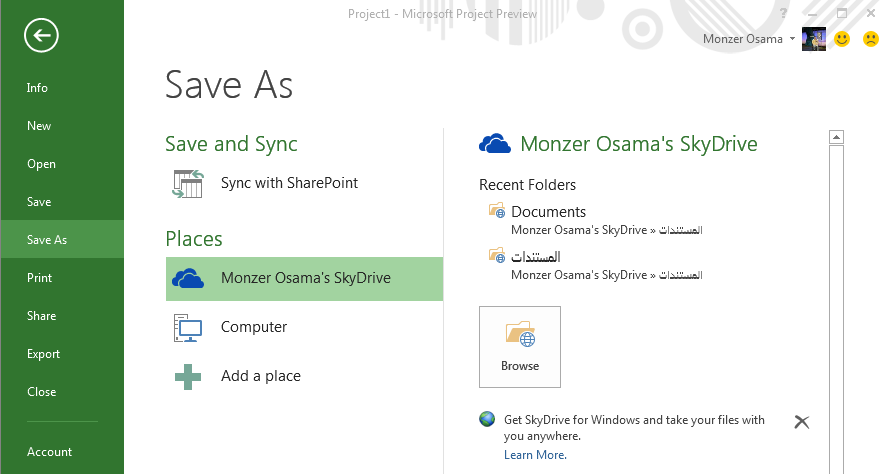
Task: Click the green plus Add a place icon
Action: point(188,377)
